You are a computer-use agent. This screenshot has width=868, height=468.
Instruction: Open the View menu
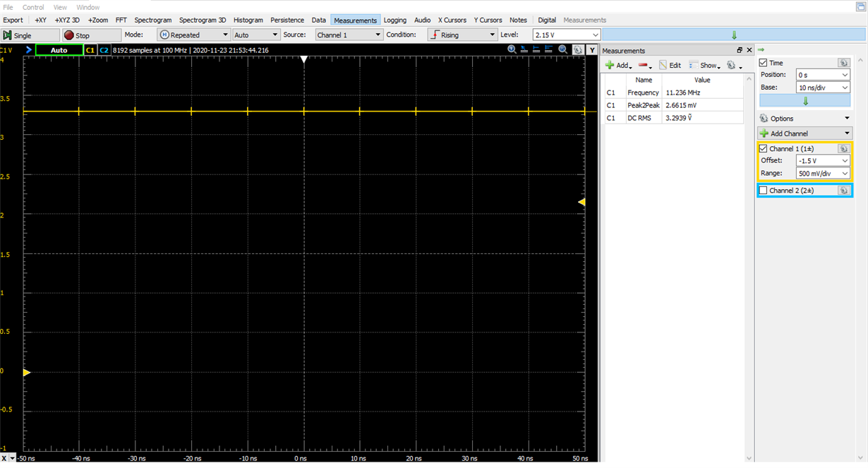[60, 7]
